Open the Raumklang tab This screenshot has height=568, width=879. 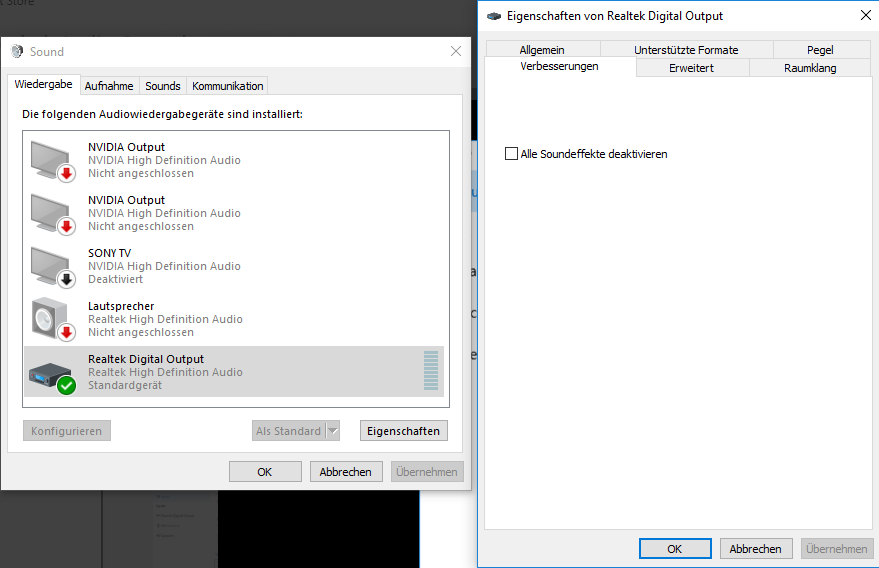(810, 68)
